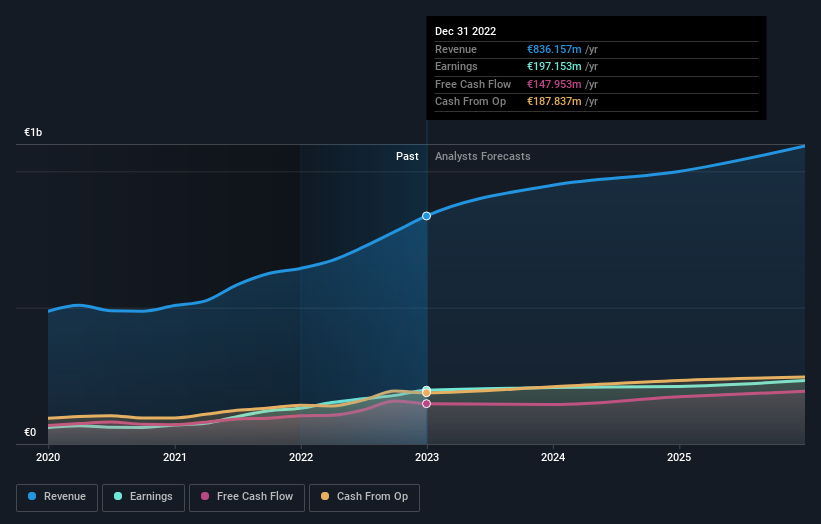821x524 pixels.
Task: Toggle the Revenue legend button
Action: (57, 497)
